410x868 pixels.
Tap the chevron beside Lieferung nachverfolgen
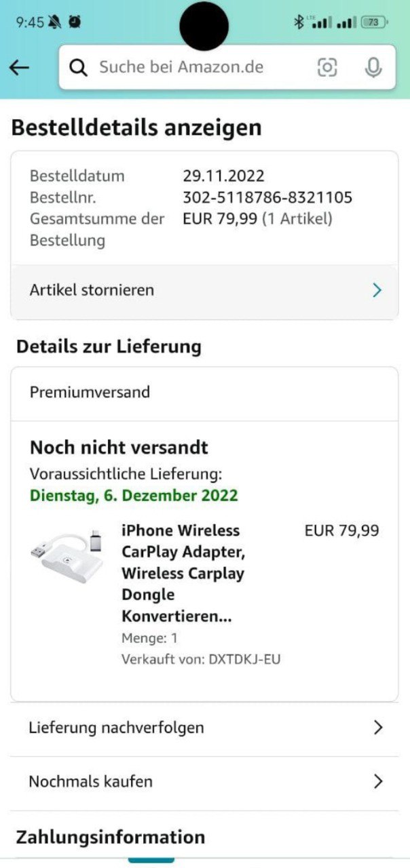click(378, 728)
